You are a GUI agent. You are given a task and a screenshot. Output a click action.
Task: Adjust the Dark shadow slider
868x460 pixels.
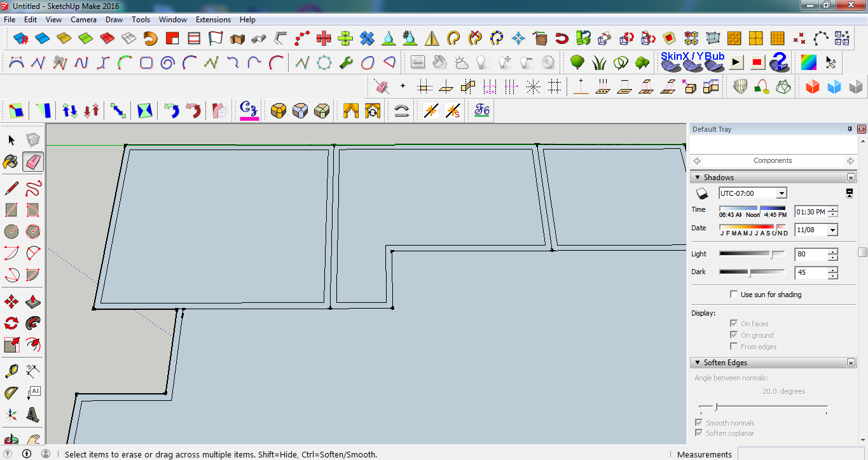tap(749, 273)
